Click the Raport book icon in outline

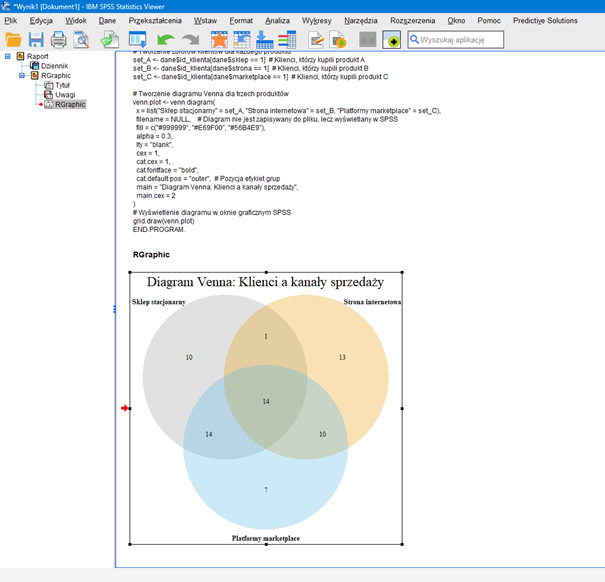[x=20, y=56]
